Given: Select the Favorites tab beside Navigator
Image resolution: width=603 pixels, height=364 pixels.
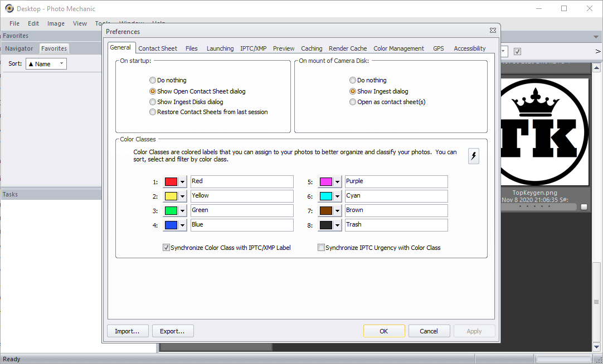Looking at the screenshot, I should [54, 48].
